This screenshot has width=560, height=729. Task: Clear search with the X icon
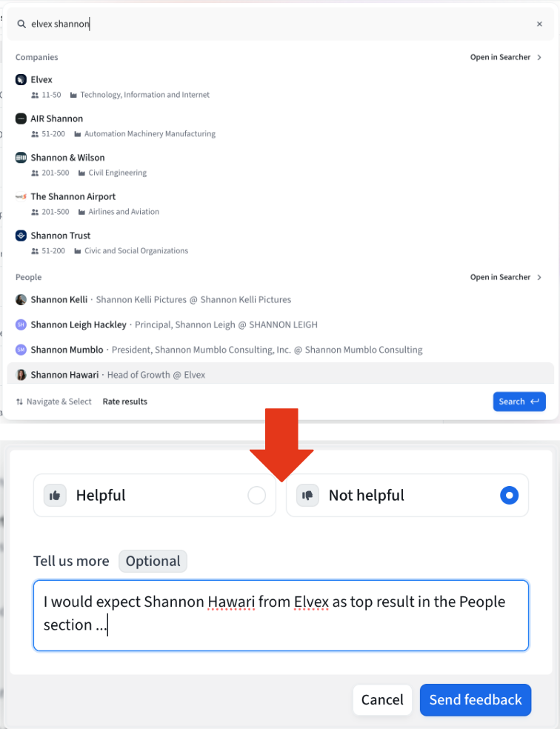point(539,24)
